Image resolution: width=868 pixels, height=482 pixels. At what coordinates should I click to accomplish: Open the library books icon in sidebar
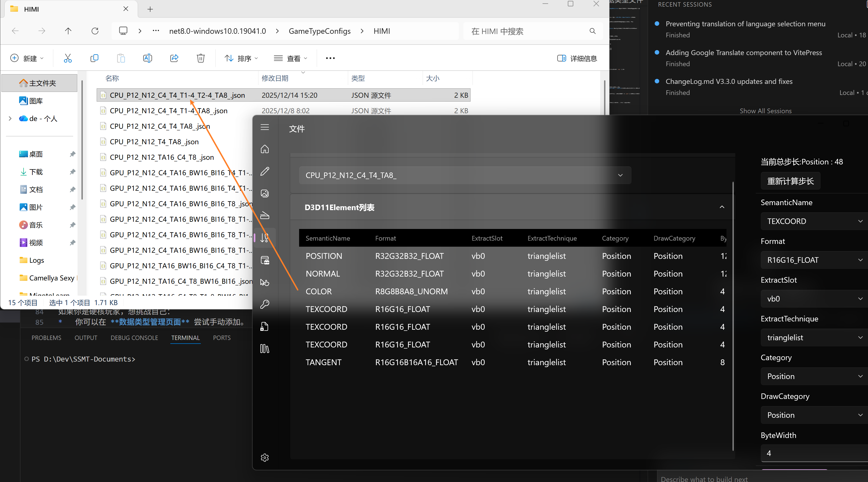(265, 349)
